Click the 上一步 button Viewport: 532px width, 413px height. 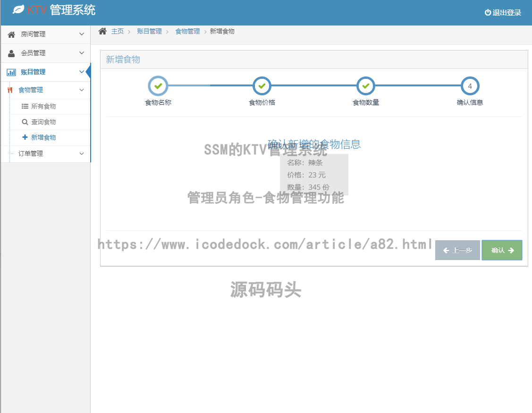[x=457, y=250]
